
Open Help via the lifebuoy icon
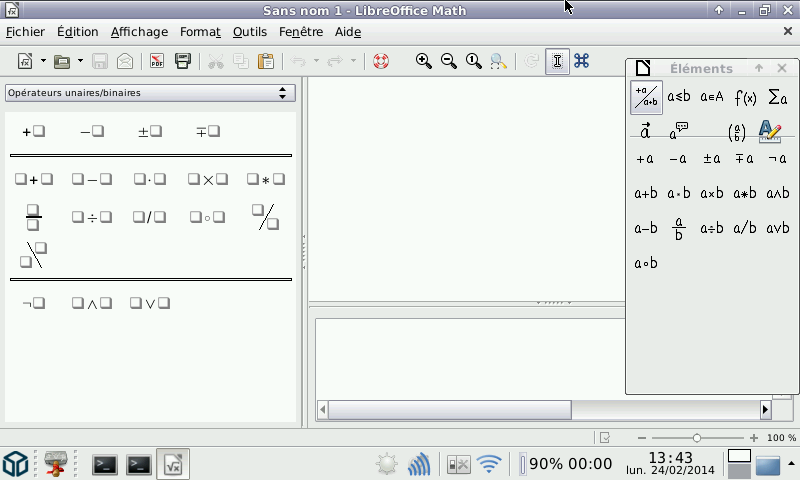(381, 61)
